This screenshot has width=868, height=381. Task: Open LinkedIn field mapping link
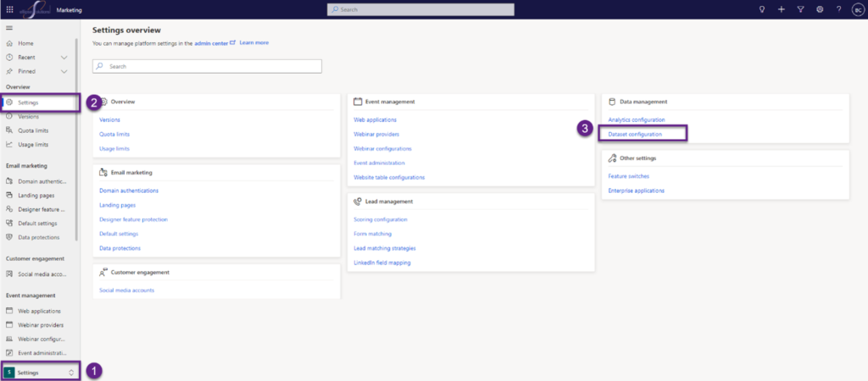[382, 262]
